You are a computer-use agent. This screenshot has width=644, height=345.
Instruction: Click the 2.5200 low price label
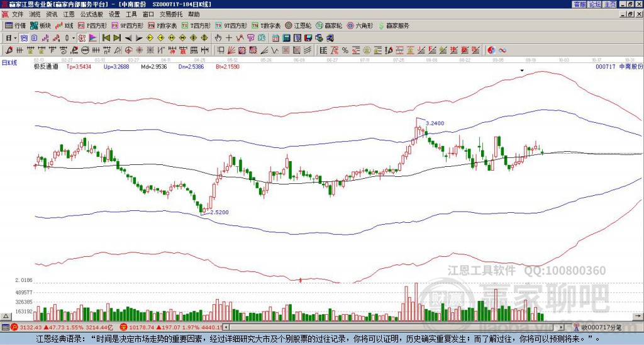(219, 212)
